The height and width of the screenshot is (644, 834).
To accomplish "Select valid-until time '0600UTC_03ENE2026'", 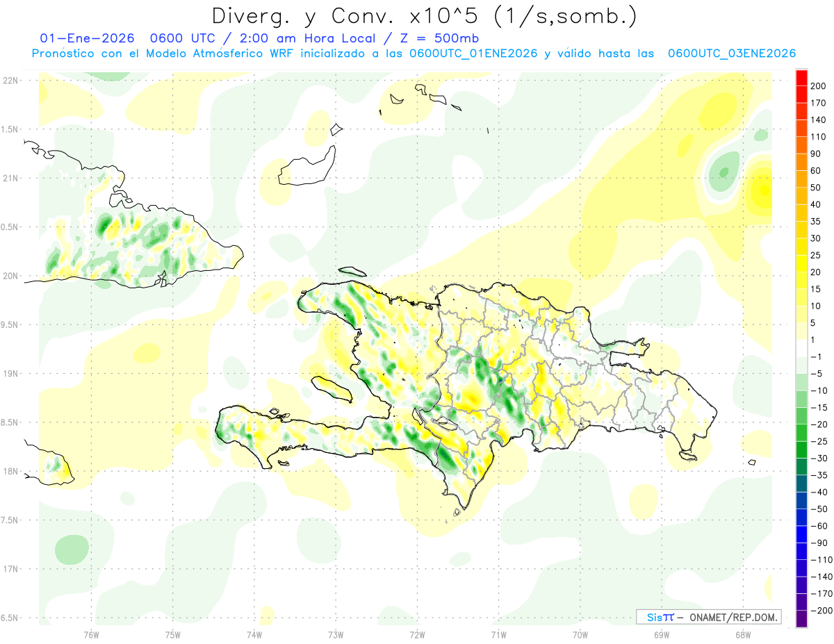I will (731, 53).
